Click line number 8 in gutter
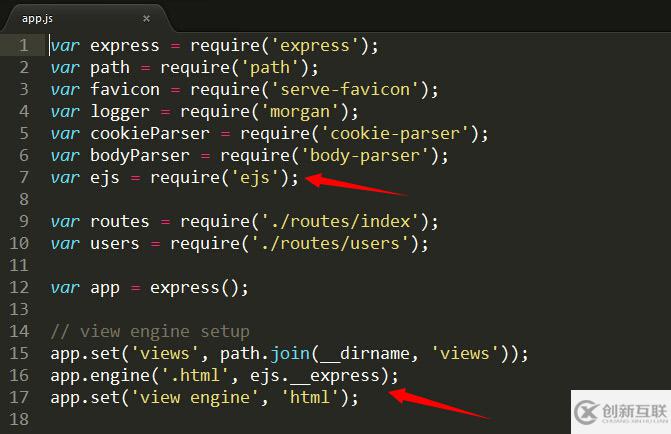 click(x=24, y=199)
